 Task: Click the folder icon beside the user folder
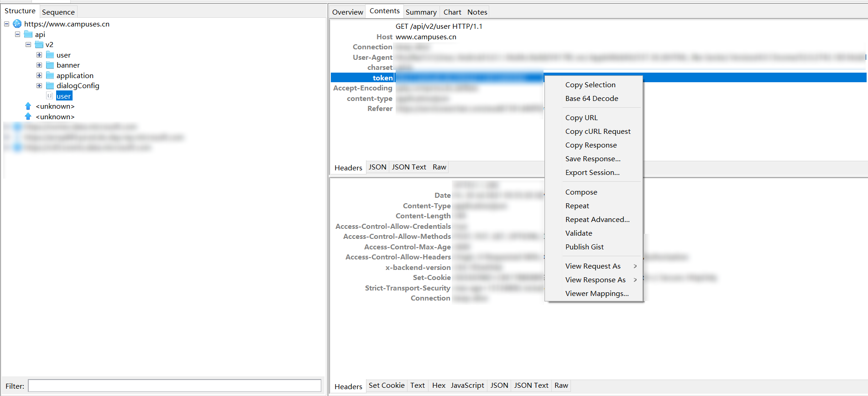(50, 55)
